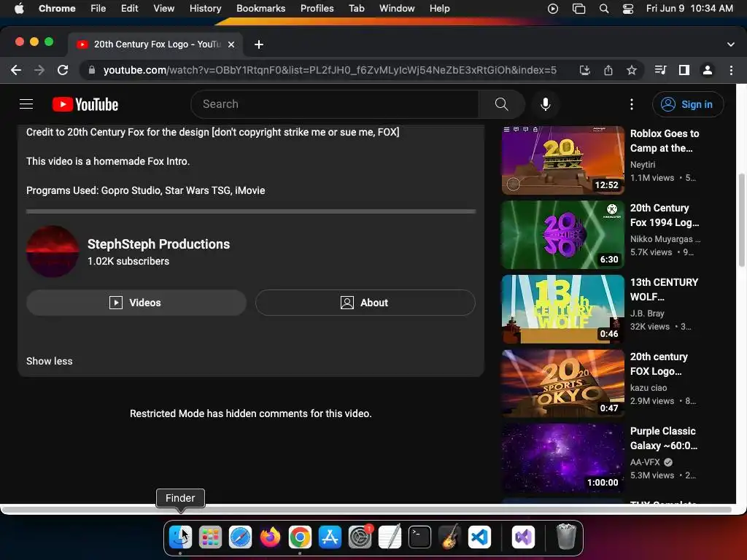Launch GarageBand from the Dock

tap(449, 537)
